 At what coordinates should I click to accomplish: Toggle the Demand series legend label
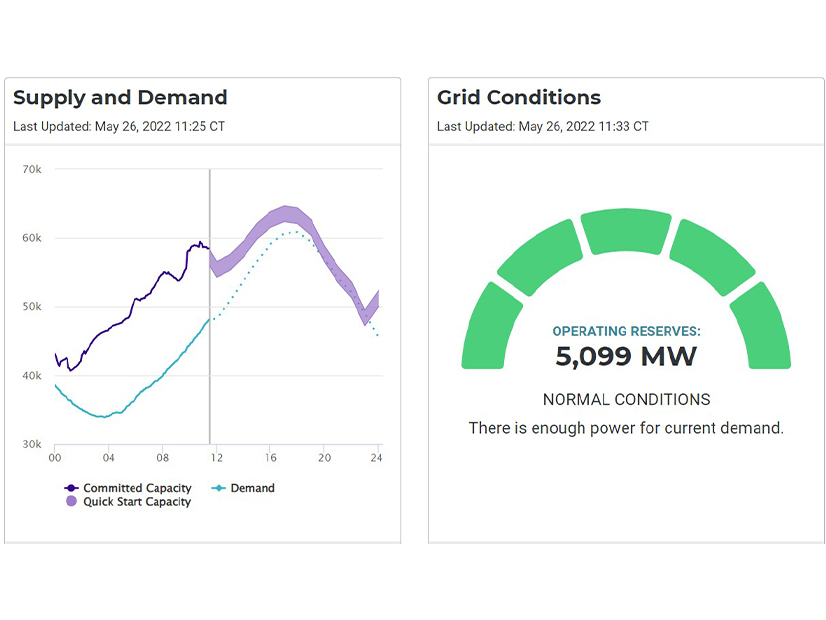pyautogui.click(x=252, y=488)
